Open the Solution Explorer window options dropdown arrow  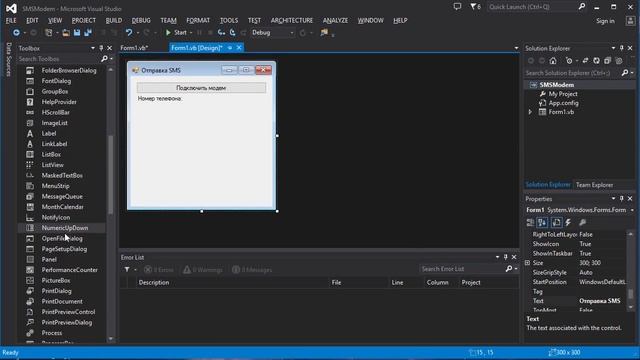[x=613, y=48]
